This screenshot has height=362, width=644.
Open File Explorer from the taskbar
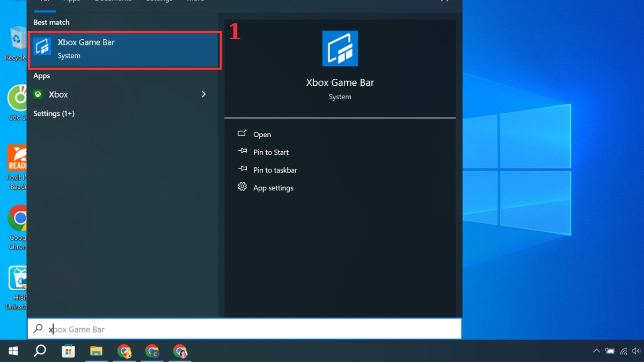point(96,351)
